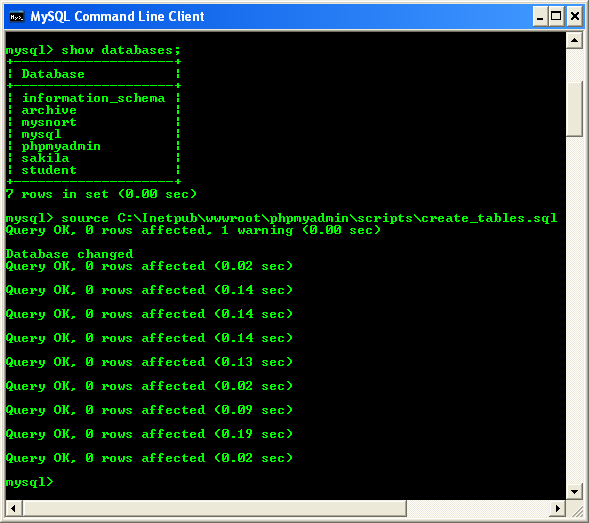The width and height of the screenshot is (589, 523).
Task: Click the query result line with 0.13 sec
Action: click(149, 362)
